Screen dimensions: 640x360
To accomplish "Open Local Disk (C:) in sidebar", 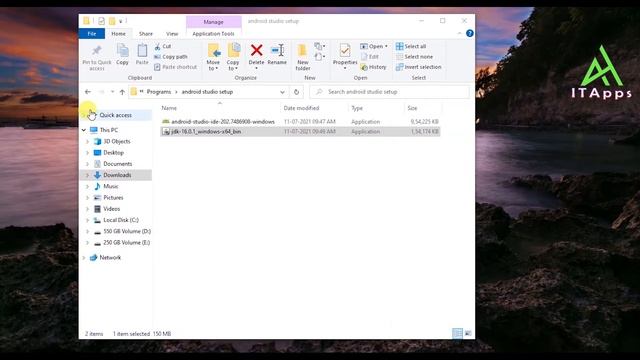I will tap(121, 220).
